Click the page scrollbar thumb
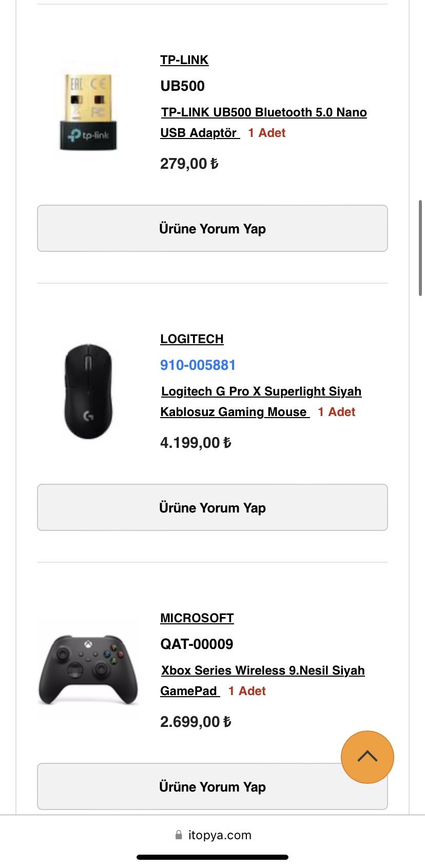The image size is (425, 868). 420,248
